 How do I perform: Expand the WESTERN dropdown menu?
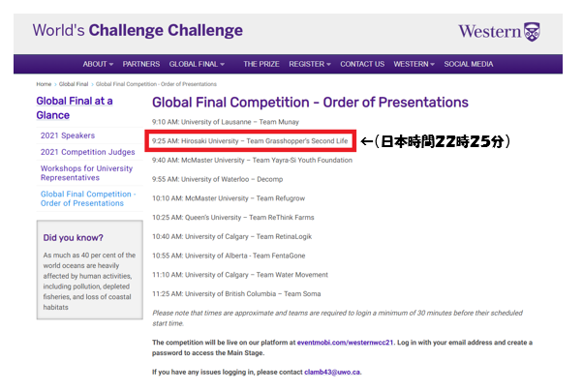coord(414,64)
